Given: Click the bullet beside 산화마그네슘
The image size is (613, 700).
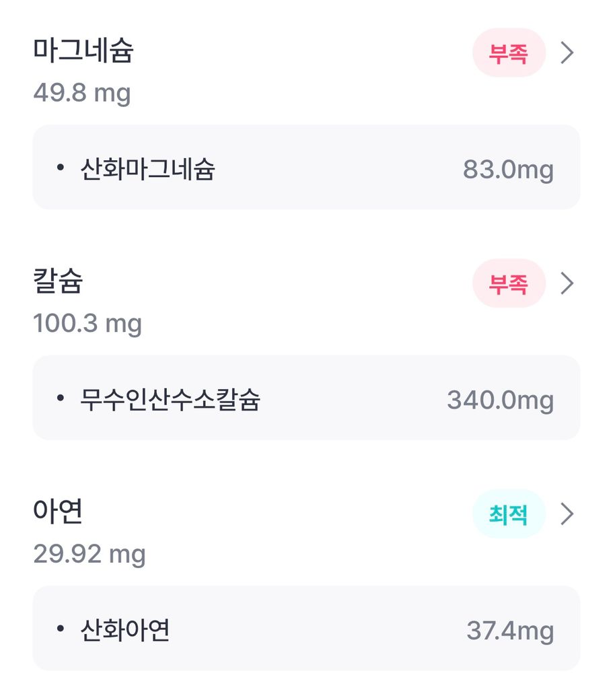Looking at the screenshot, I should [60, 168].
